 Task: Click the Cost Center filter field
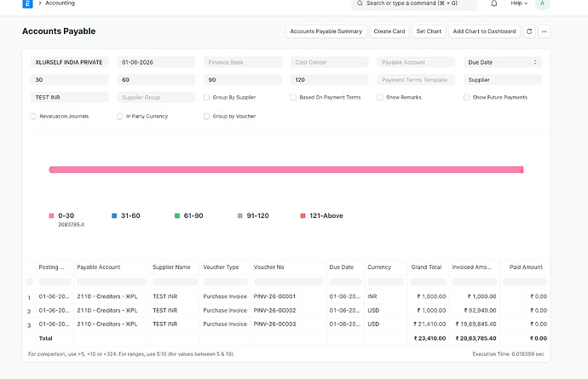point(329,62)
